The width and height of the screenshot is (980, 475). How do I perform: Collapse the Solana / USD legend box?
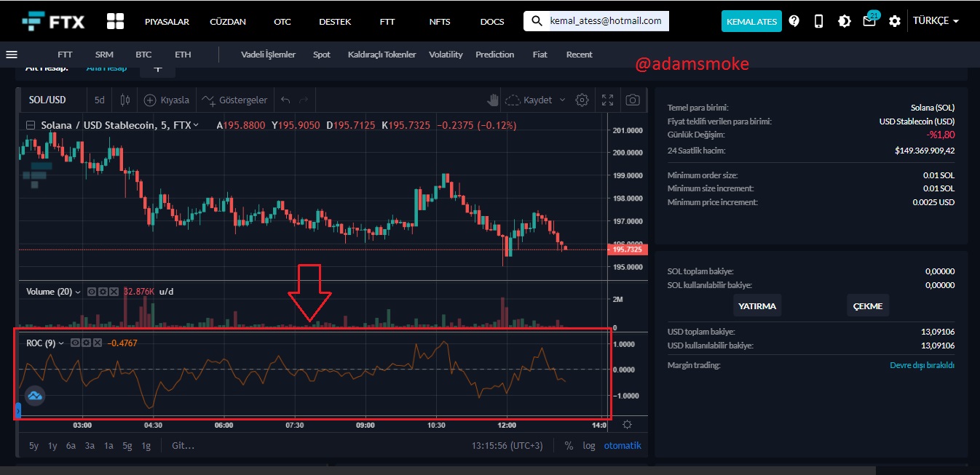pyautogui.click(x=31, y=125)
